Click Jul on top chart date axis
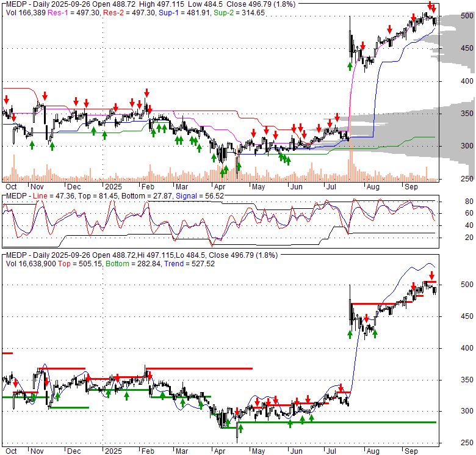 [331, 187]
